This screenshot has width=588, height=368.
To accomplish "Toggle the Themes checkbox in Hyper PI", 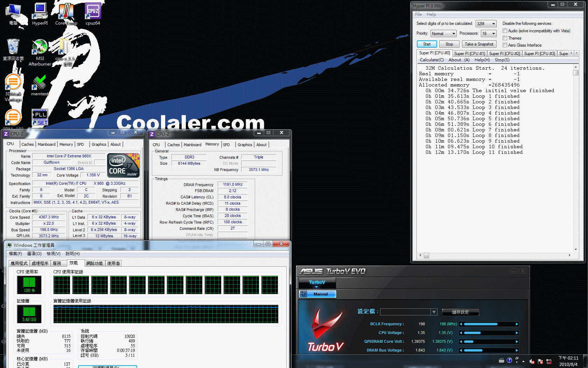I will 505,38.
